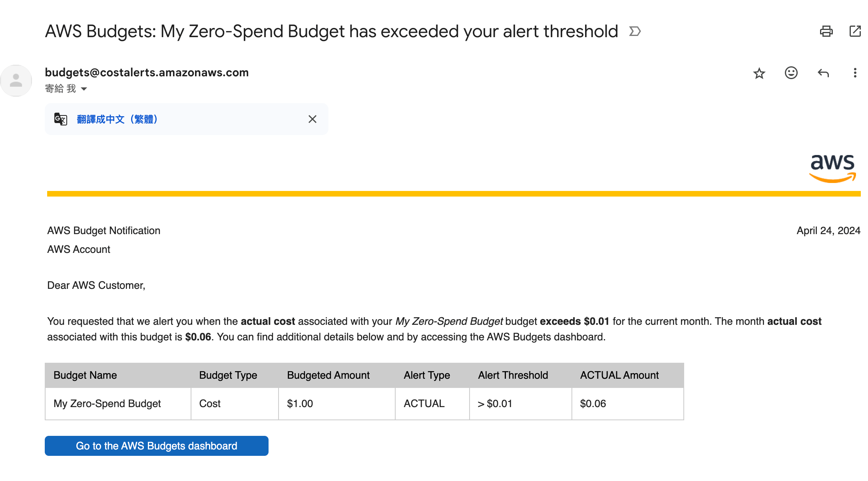This screenshot has height=481, width=868.
Task: Translate message to Traditional Chinese
Action: coord(117,119)
